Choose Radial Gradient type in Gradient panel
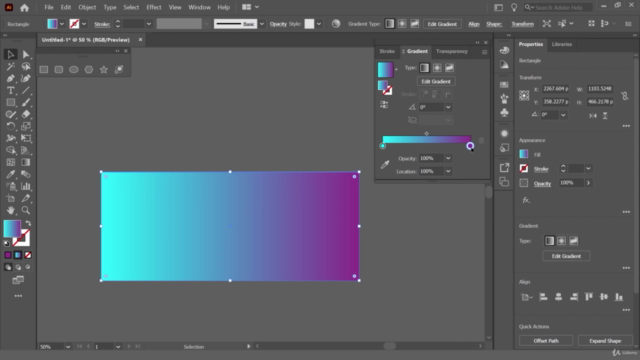 click(x=437, y=68)
